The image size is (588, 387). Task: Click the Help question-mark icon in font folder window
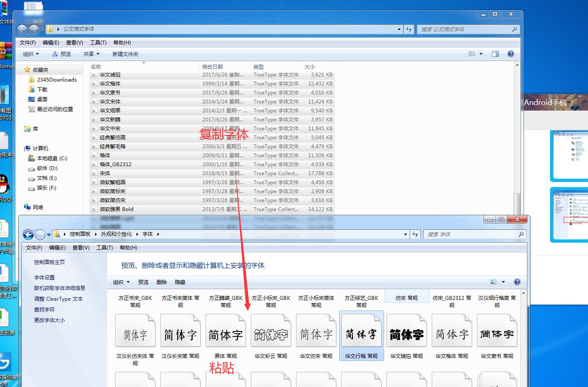coord(511,53)
